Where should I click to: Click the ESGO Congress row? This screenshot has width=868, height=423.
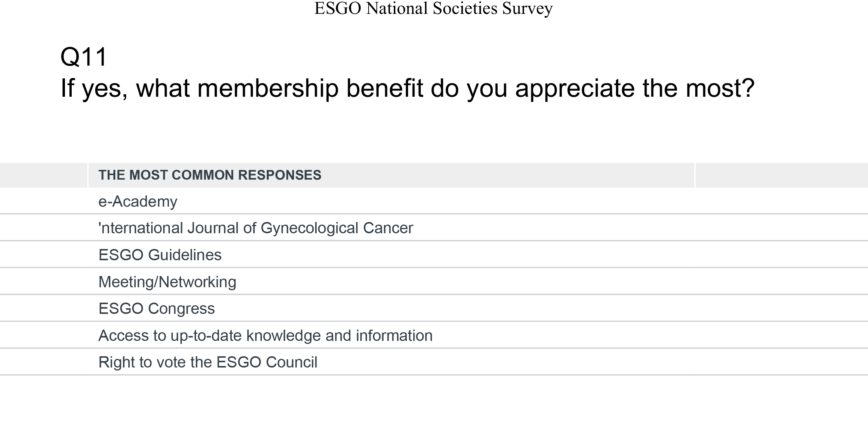(x=434, y=309)
